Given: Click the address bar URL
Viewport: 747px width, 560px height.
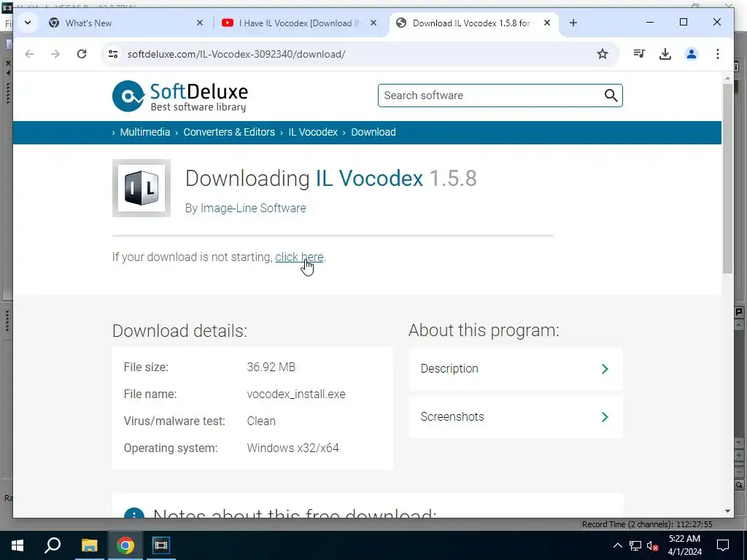Looking at the screenshot, I should click(236, 54).
